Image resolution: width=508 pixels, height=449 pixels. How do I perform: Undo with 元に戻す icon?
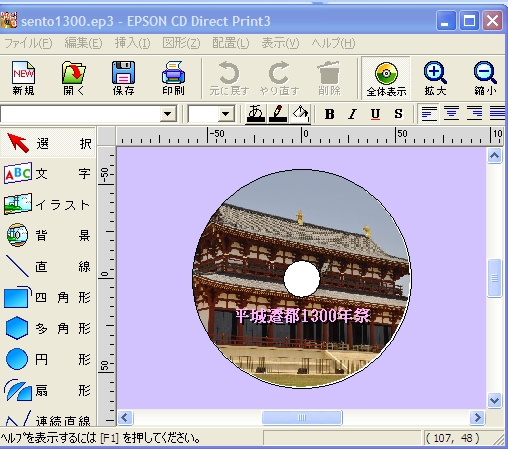pos(229,78)
